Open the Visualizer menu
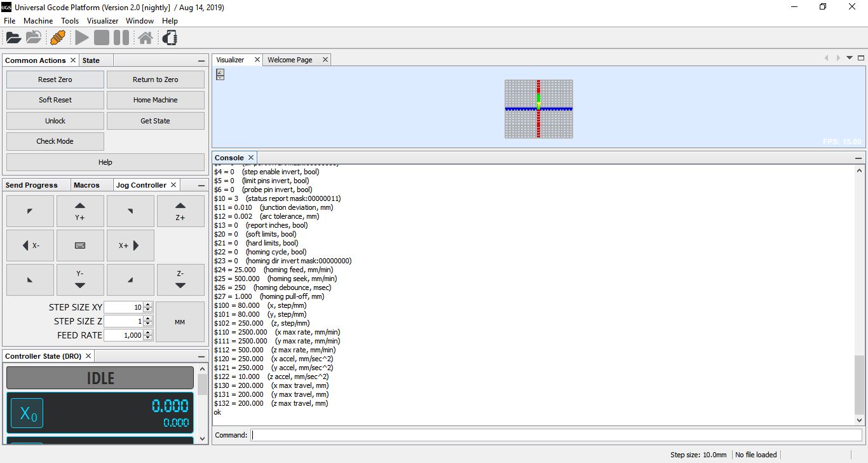This screenshot has width=868, height=463. pos(103,21)
